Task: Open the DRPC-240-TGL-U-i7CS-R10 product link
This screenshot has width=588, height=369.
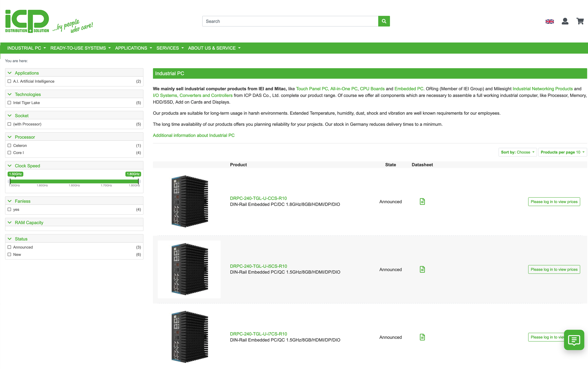Action: coord(259,334)
